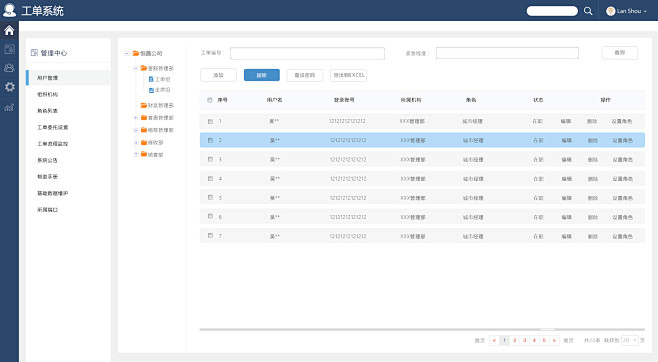The image size is (658, 362).
Task: Check the checkbox for row 7
Action: [x=210, y=236]
